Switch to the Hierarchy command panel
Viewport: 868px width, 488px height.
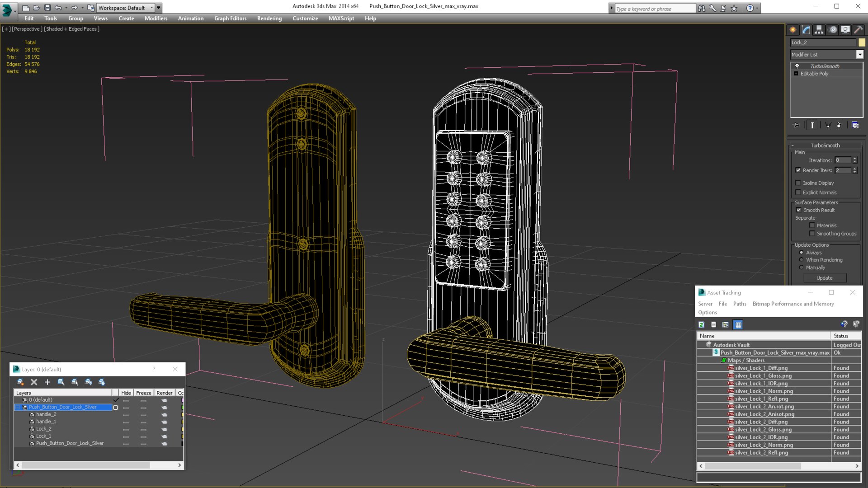819,30
